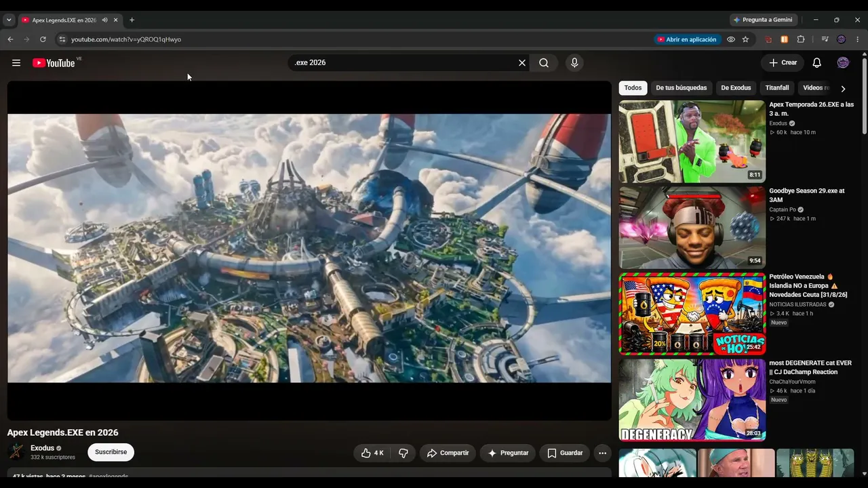This screenshot has width=868, height=488.
Task: Open the Preguntar ask button
Action: 507,453
